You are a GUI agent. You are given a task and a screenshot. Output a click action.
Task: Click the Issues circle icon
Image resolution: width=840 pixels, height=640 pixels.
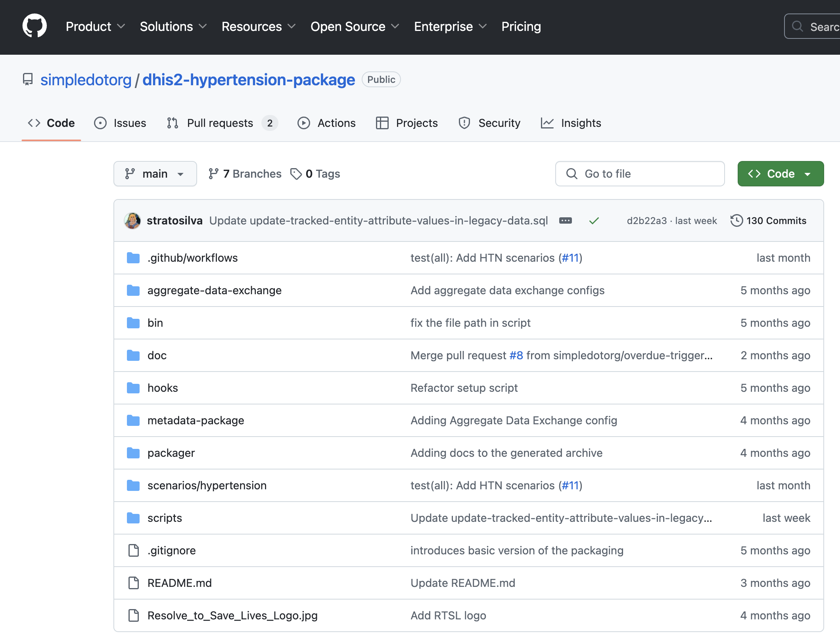click(x=100, y=123)
